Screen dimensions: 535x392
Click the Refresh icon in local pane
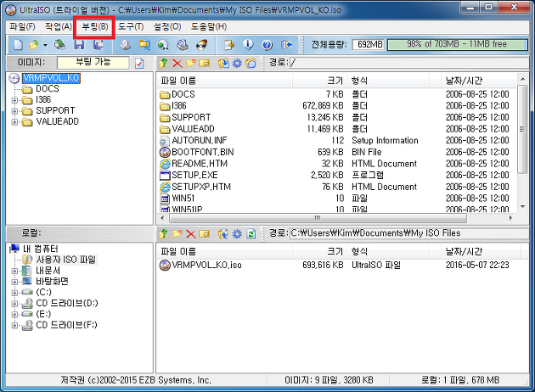[x=251, y=234]
